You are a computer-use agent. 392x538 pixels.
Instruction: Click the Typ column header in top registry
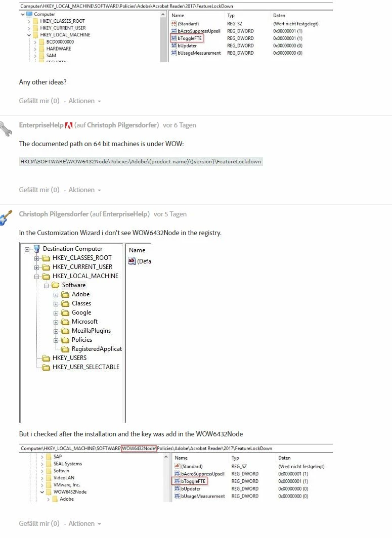231,16
